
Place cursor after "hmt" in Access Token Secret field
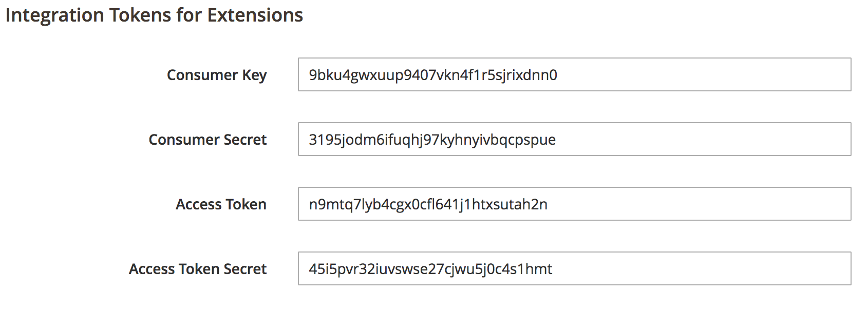553,269
